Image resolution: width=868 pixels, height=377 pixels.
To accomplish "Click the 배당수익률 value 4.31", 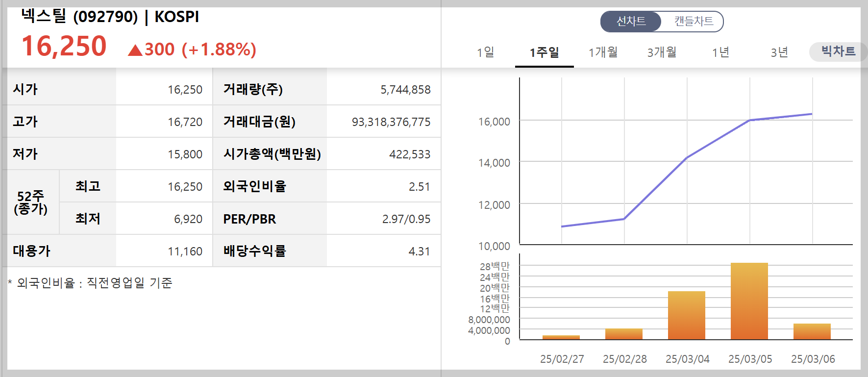I will 419,251.
